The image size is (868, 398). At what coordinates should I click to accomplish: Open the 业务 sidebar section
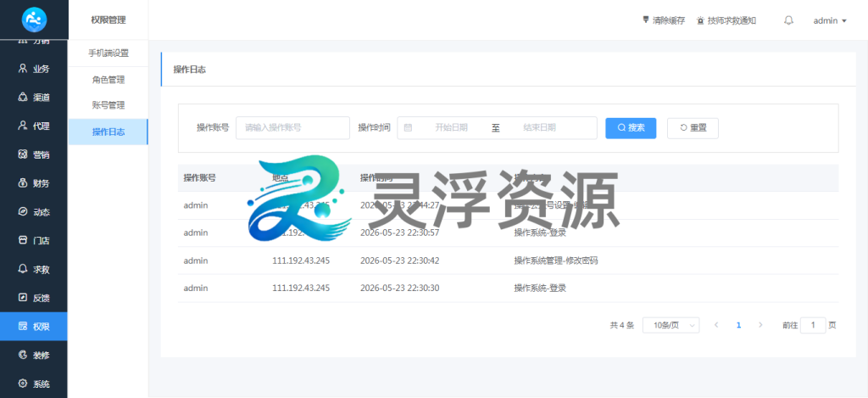point(34,69)
